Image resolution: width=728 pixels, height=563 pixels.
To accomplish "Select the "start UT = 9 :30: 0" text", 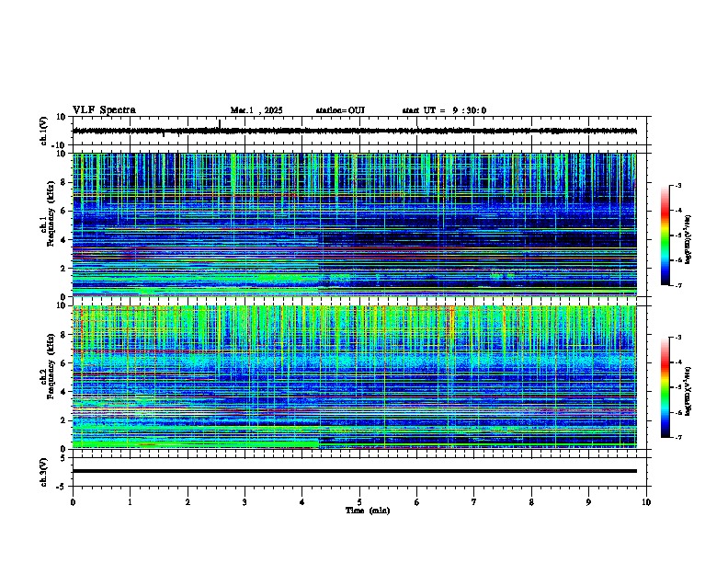I will point(444,110).
